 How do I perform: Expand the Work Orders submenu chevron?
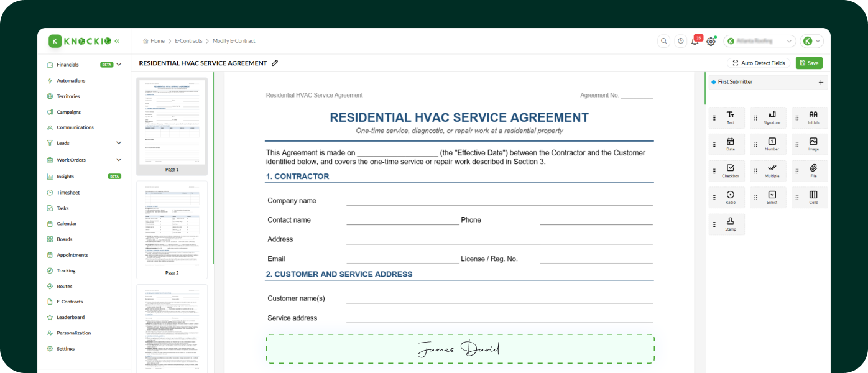point(119,160)
